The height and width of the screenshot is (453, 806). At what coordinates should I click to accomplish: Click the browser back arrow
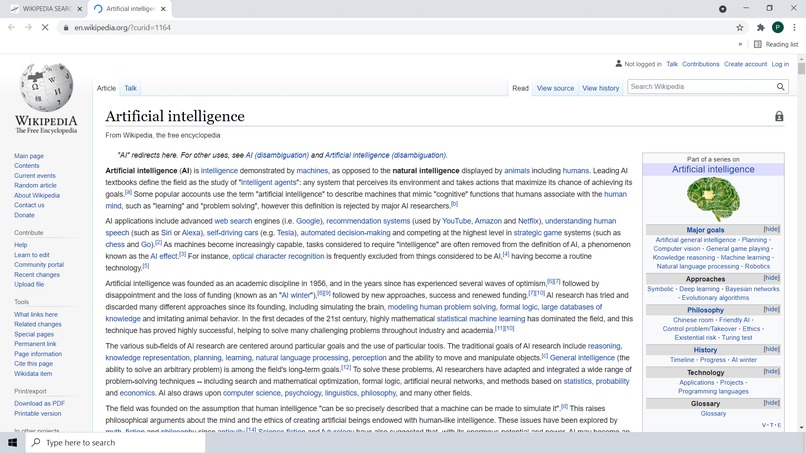click(11, 27)
